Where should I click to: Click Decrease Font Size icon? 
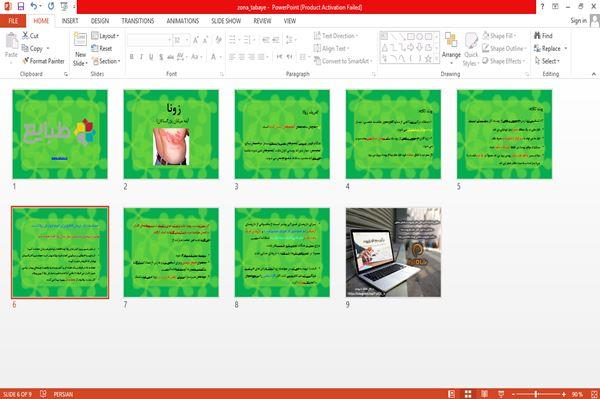pos(205,40)
